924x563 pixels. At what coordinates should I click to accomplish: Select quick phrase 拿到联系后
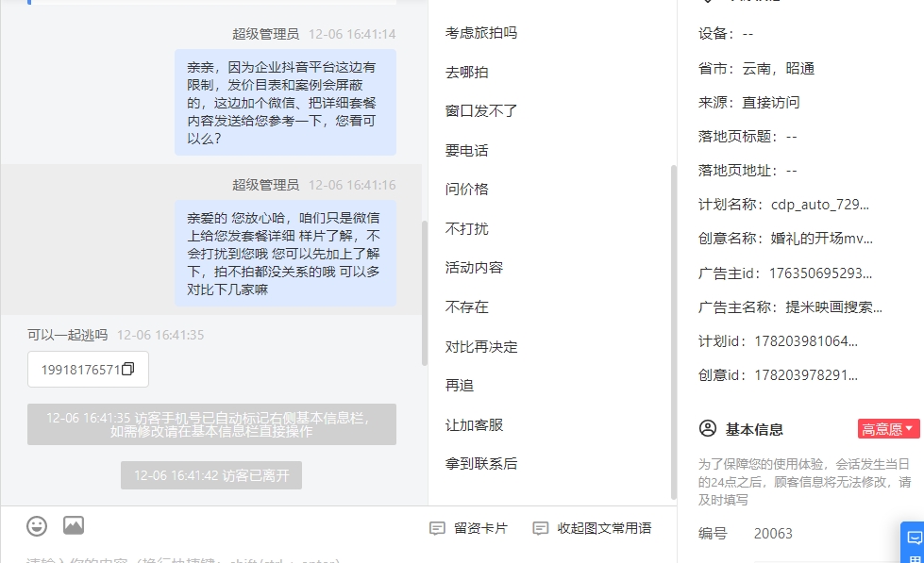pyautogui.click(x=480, y=463)
